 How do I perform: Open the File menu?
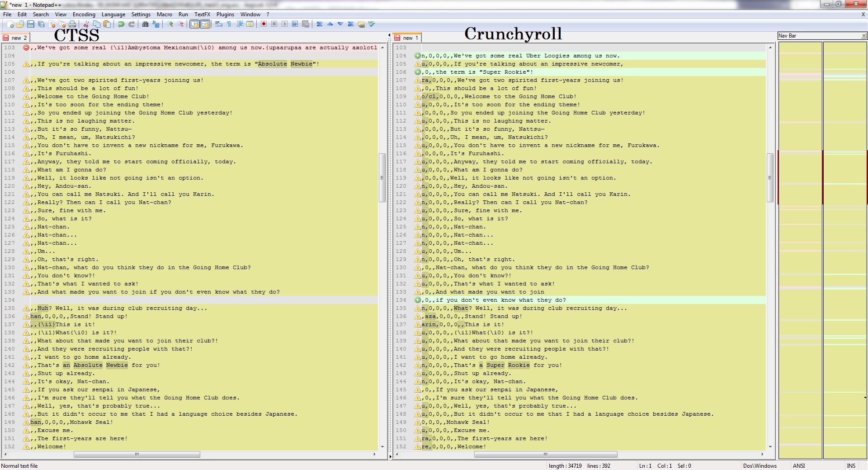(7, 14)
